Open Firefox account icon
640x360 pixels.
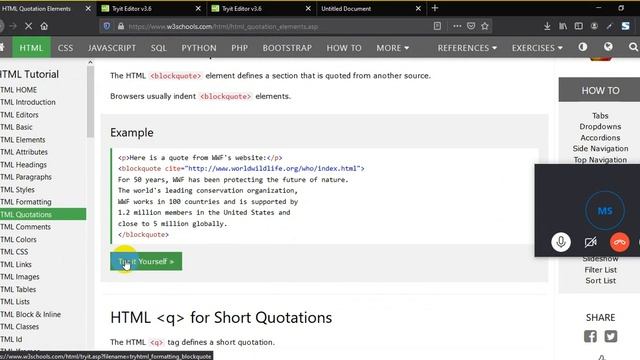pyautogui.click(x=594, y=26)
